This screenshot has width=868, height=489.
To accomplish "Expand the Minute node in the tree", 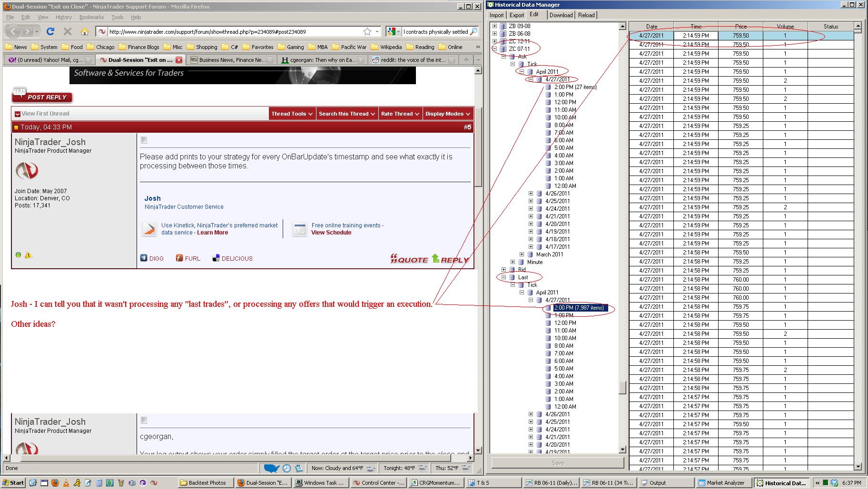I will (x=513, y=262).
